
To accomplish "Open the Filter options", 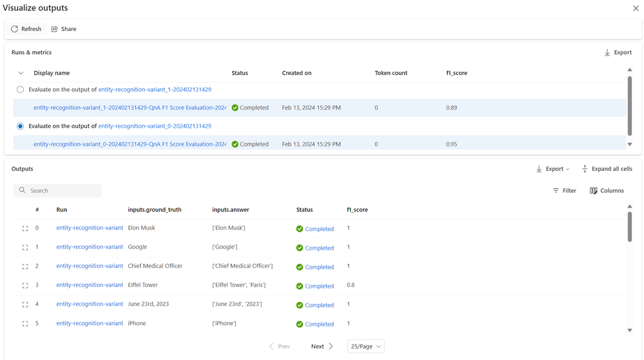I will (x=564, y=191).
